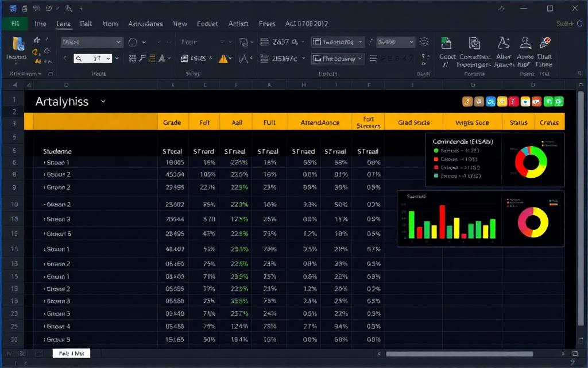
Task: Click the image icon beside L6i85 label
Action: (184, 58)
